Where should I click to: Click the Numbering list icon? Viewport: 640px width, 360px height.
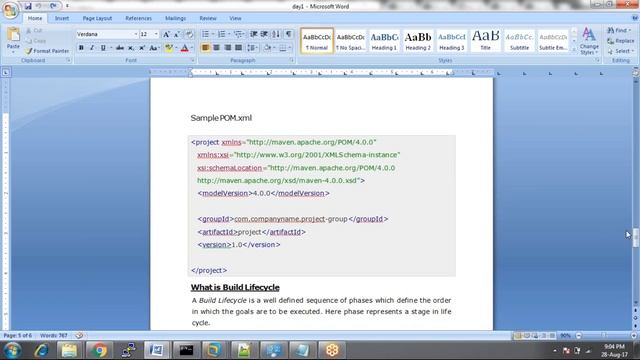coord(222,34)
